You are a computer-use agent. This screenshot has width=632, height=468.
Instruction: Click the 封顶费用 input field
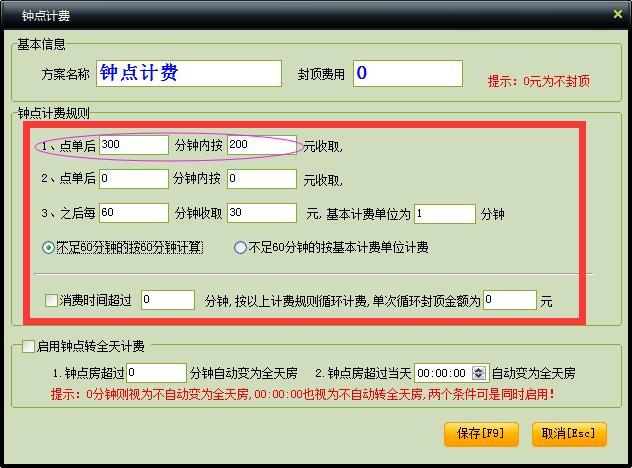pyautogui.click(x=407, y=73)
